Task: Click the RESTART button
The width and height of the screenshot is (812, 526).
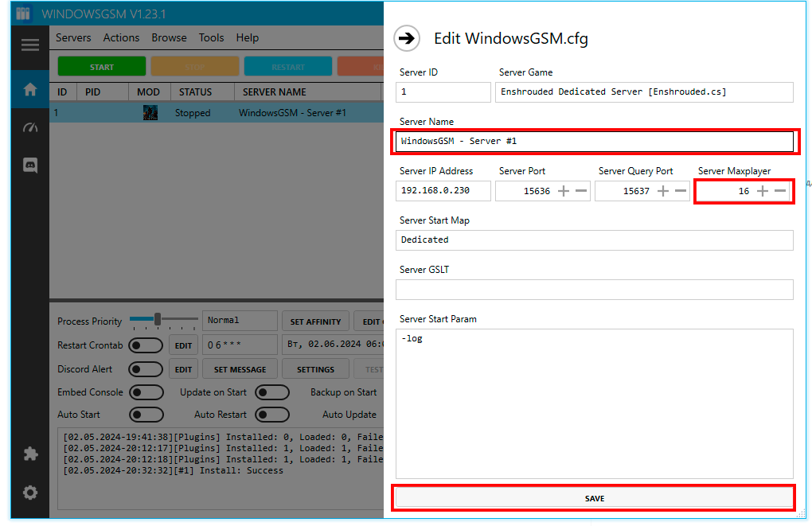Action: [288, 67]
